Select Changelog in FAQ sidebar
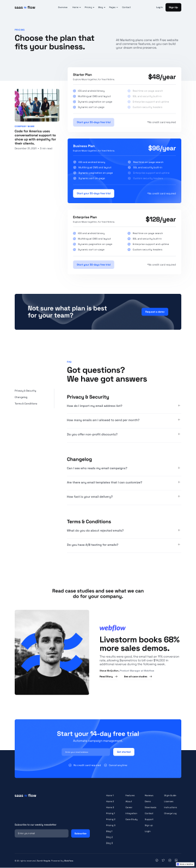This screenshot has height=868, width=196. click(x=21, y=397)
